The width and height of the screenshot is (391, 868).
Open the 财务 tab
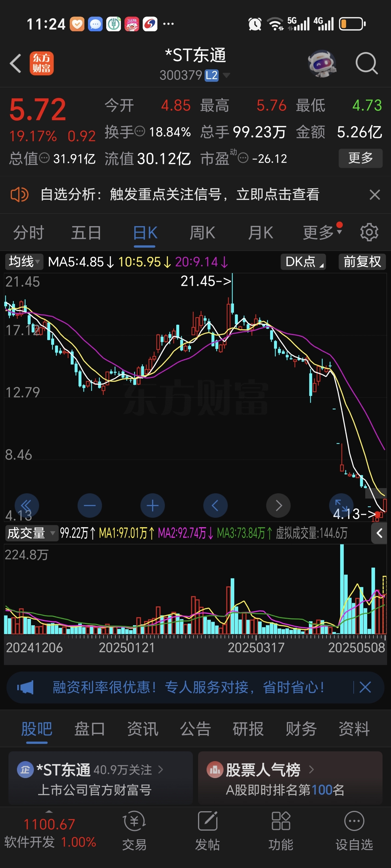pyautogui.click(x=301, y=729)
